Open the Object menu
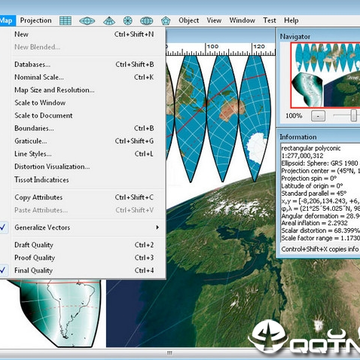Viewport: 360px width, 360px height. [189, 21]
